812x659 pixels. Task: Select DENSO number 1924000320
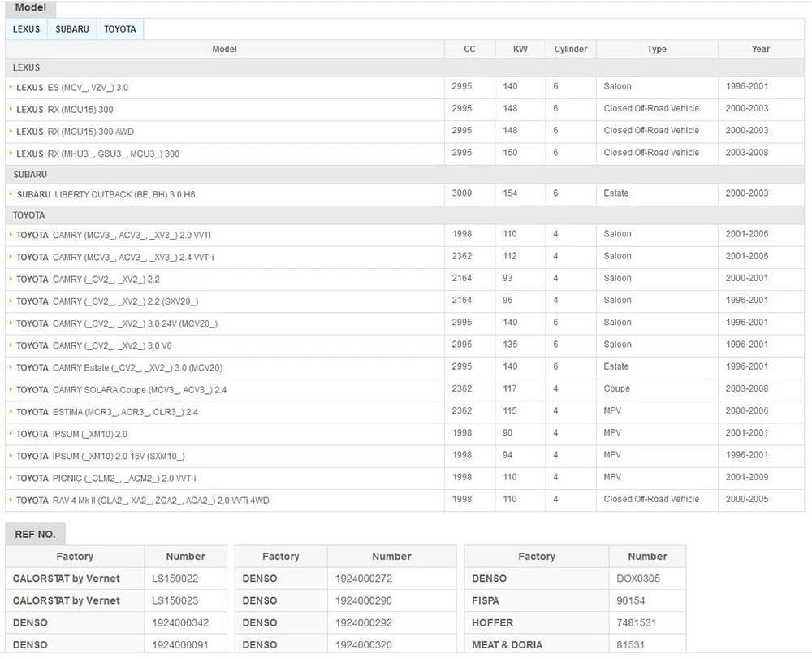pyautogui.click(x=364, y=645)
